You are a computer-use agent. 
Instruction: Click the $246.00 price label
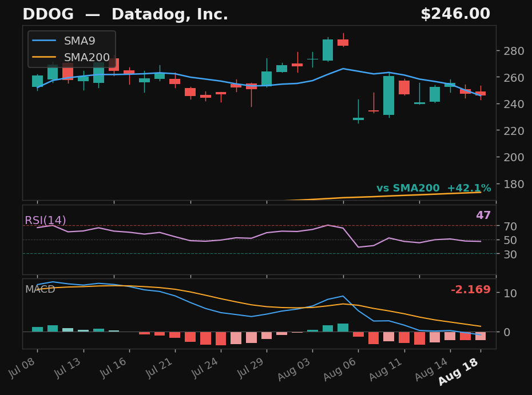455,14
